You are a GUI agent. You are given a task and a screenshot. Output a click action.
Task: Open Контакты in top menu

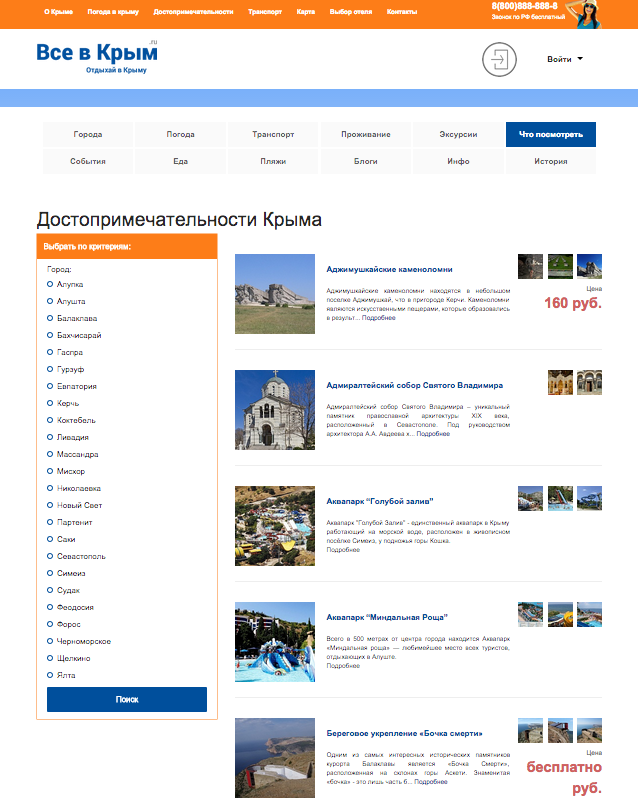(x=402, y=11)
